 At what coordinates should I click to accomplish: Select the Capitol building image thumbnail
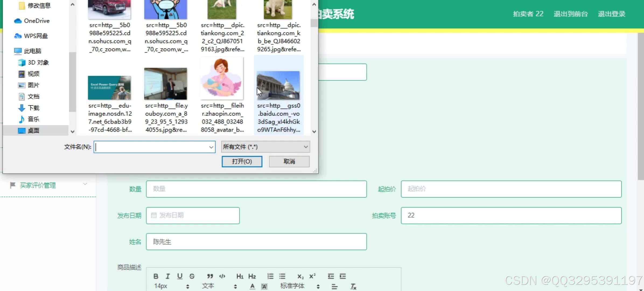pyautogui.click(x=278, y=85)
